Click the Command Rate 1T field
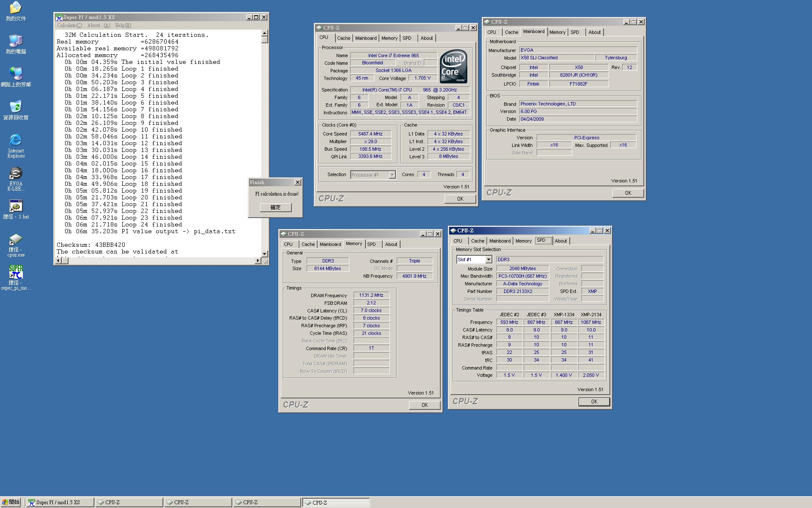Viewport: 812px width, 508px height. point(371,348)
